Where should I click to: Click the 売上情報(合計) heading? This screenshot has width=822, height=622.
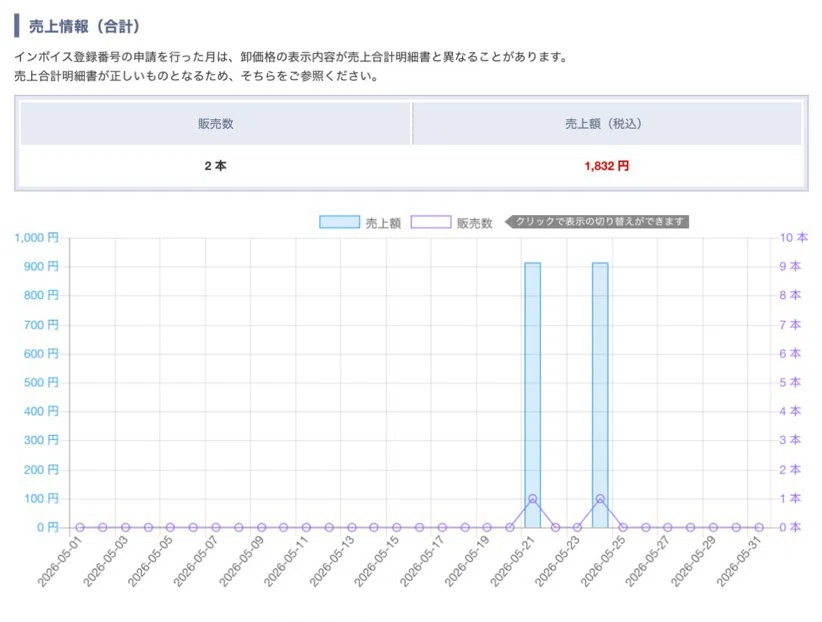pos(84,26)
